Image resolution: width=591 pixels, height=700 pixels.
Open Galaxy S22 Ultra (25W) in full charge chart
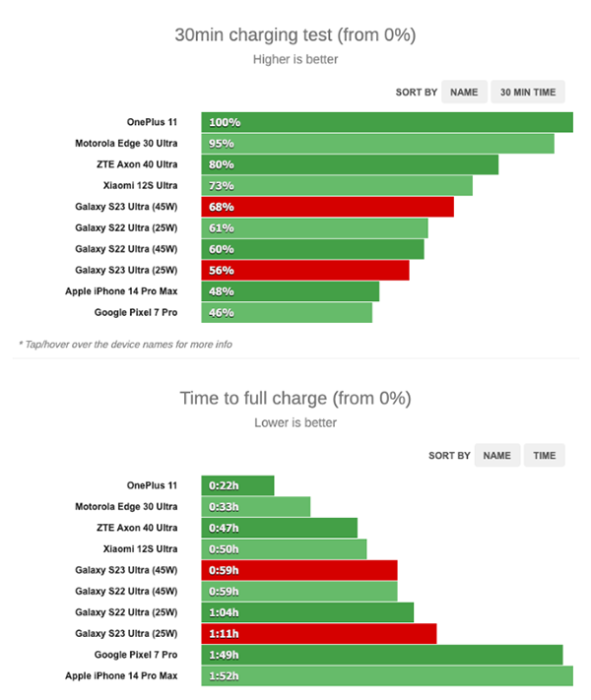126,612
